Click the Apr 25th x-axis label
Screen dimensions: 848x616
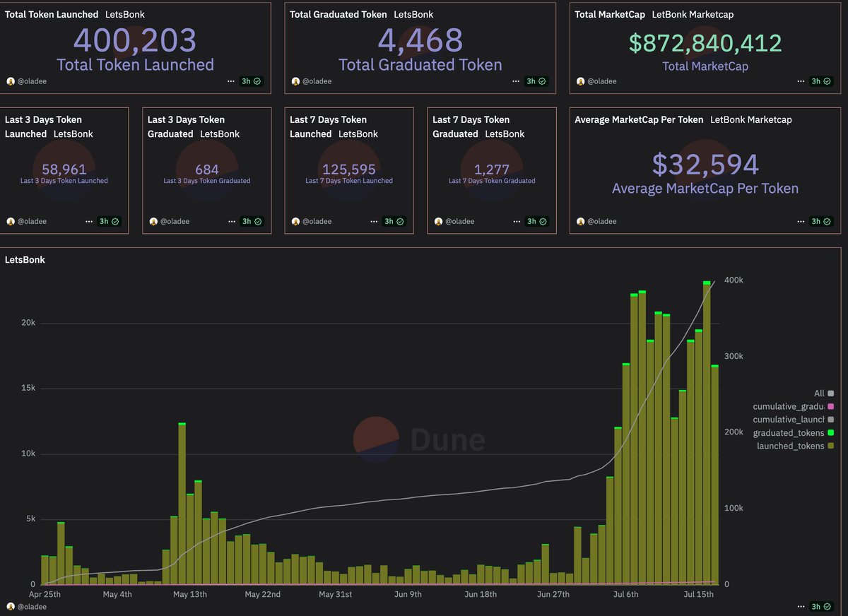pyautogui.click(x=44, y=594)
